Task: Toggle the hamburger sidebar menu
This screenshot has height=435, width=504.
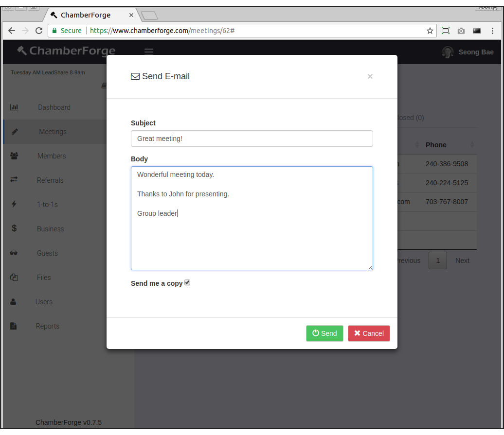Action: point(149,52)
